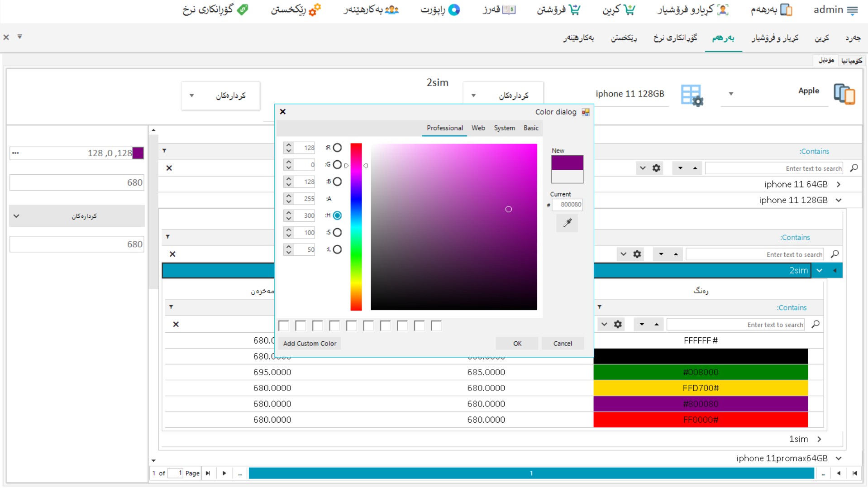
Task: Expand the iphone 11 64GB row
Action: point(839,184)
